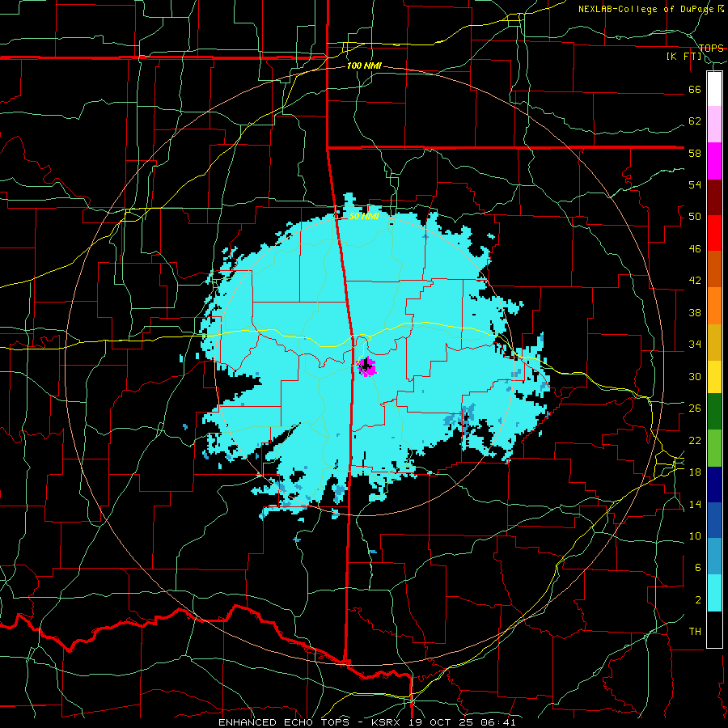Click the TH legend label
Screen dimensions: 728x728
[x=695, y=632]
